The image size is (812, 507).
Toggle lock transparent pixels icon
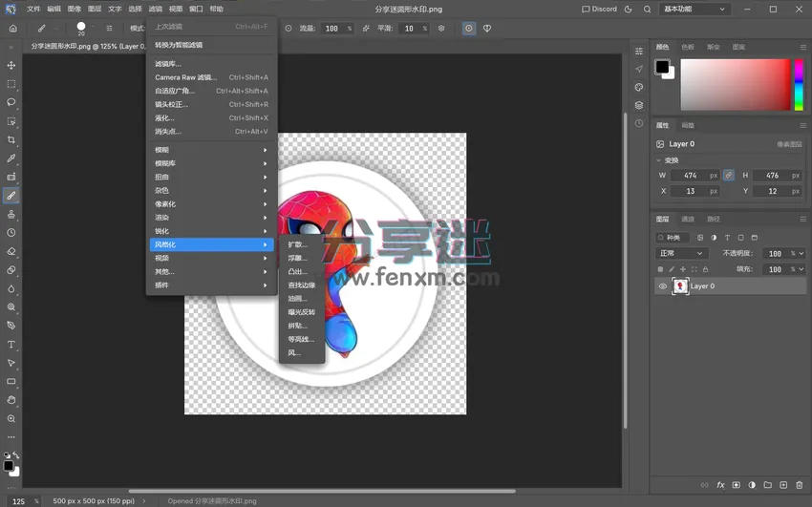[x=660, y=269]
